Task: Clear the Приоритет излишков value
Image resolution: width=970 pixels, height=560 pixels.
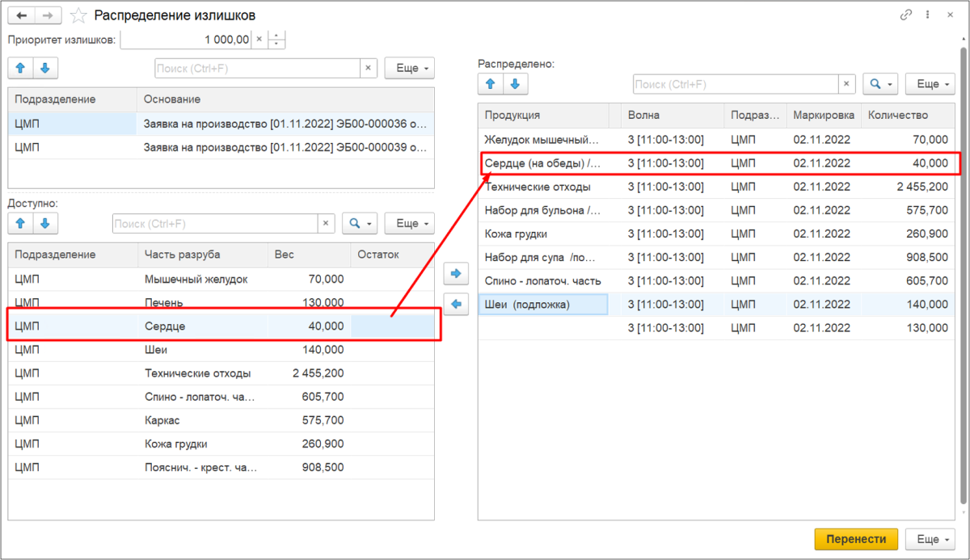Action: 259,39
